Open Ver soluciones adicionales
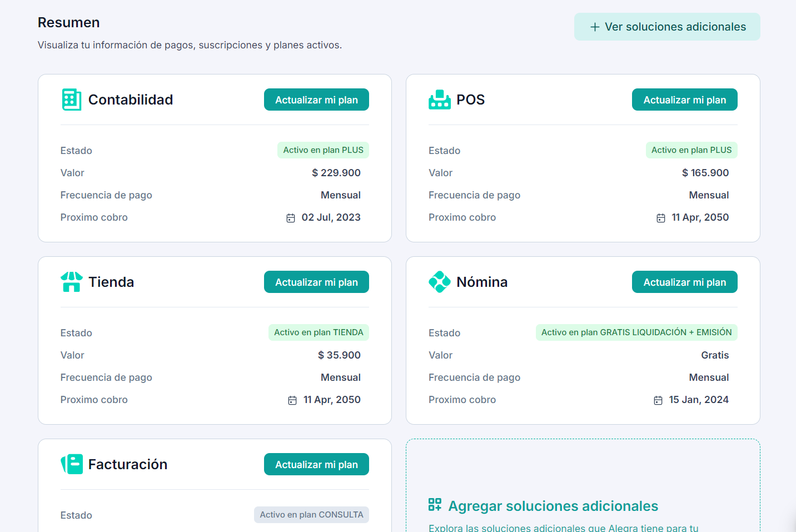The image size is (796, 532). 667,26
